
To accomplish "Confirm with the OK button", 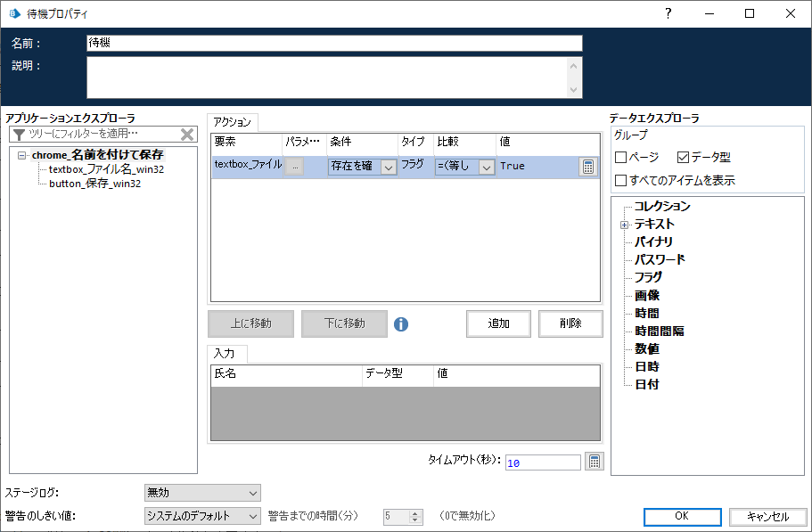I will pos(682,516).
